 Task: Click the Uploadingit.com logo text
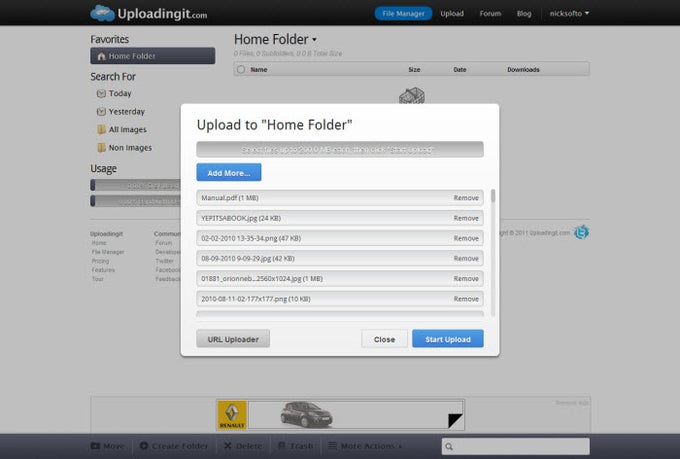pyautogui.click(x=162, y=13)
